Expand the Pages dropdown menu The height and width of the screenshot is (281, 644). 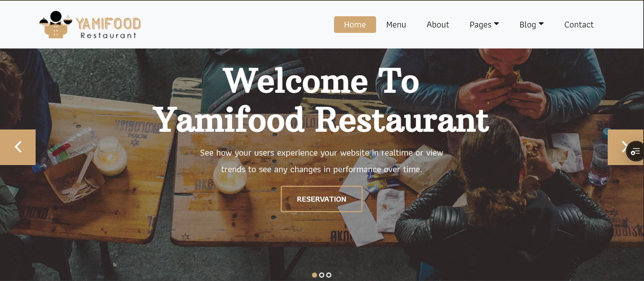484,25
